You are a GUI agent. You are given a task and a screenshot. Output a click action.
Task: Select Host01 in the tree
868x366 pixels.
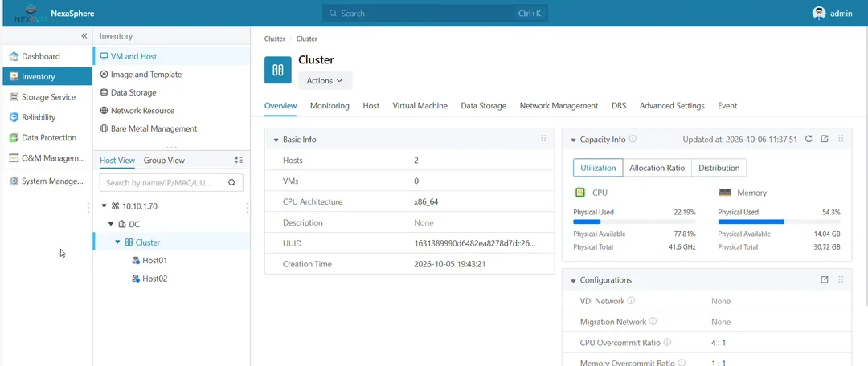click(154, 260)
